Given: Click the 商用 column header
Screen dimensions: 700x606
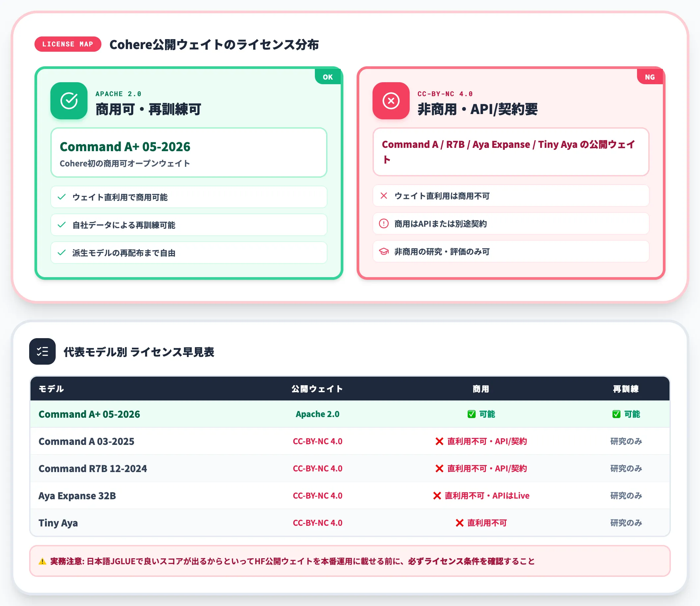Looking at the screenshot, I should (481, 389).
